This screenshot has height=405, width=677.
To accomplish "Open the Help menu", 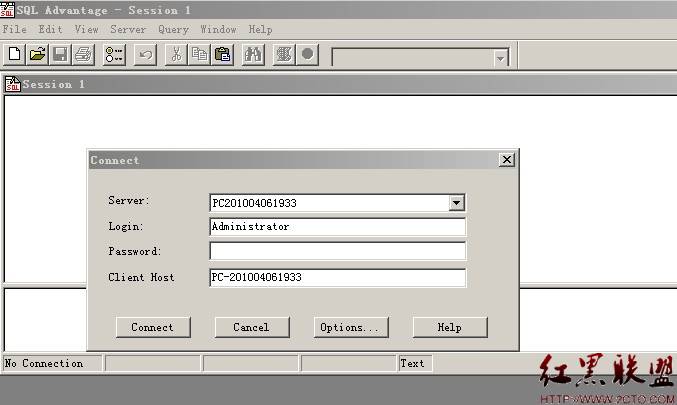I will coord(260,29).
